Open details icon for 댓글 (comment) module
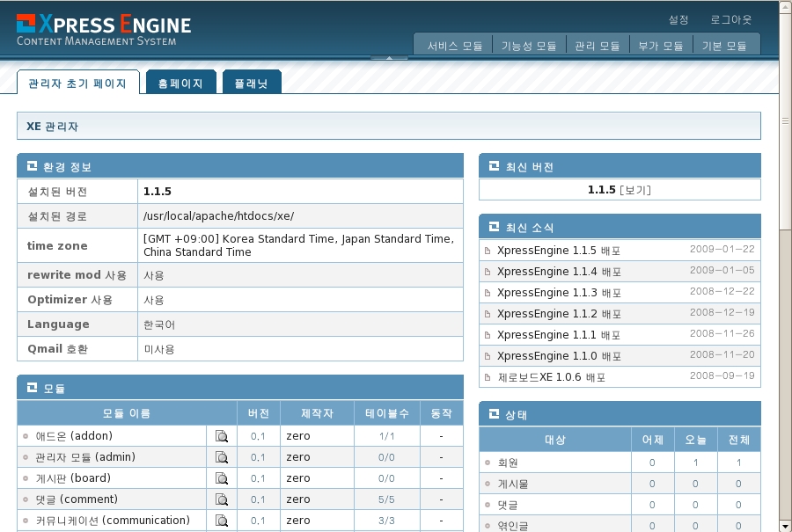 221,499
